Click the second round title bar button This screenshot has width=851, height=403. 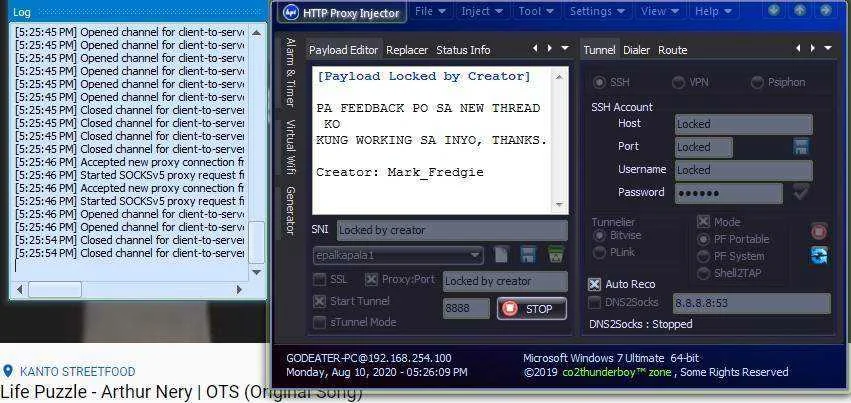tap(800, 10)
